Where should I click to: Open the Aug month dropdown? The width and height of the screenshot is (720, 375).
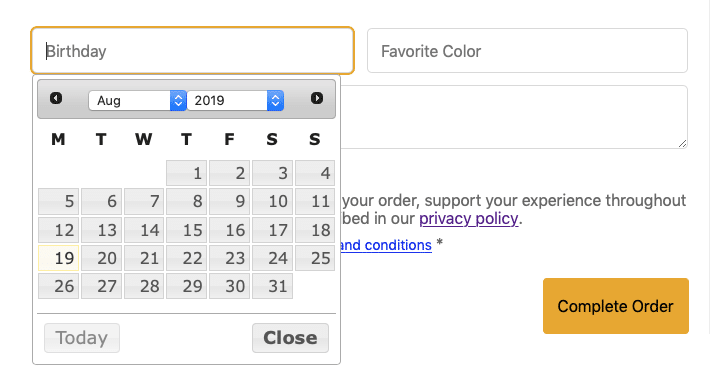[x=137, y=101]
